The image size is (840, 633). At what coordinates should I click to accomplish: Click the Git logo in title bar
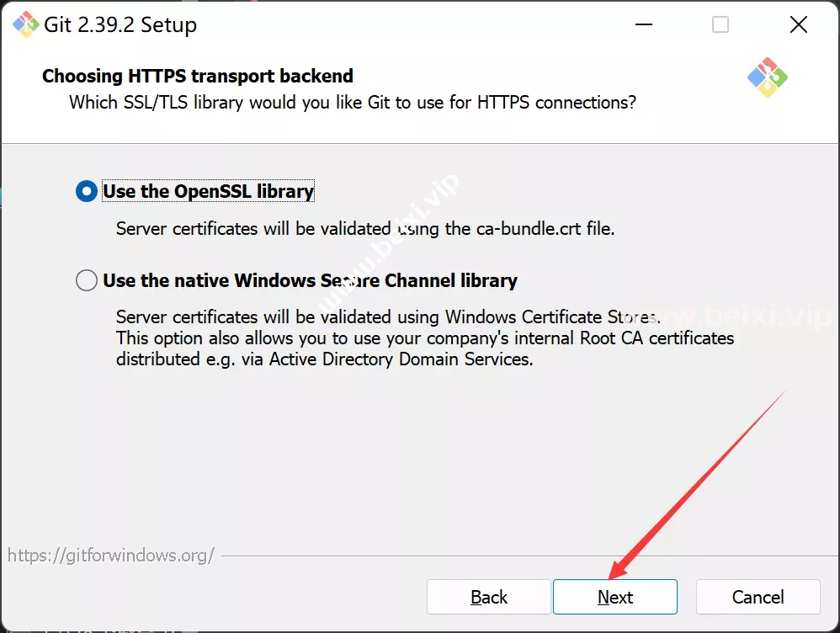click(25, 24)
